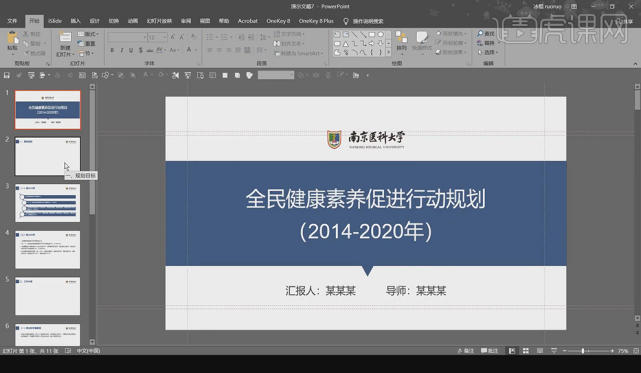This screenshot has width=641, height=373.
Task: Open the Shape Effects dropdown
Action: [x=451, y=52]
